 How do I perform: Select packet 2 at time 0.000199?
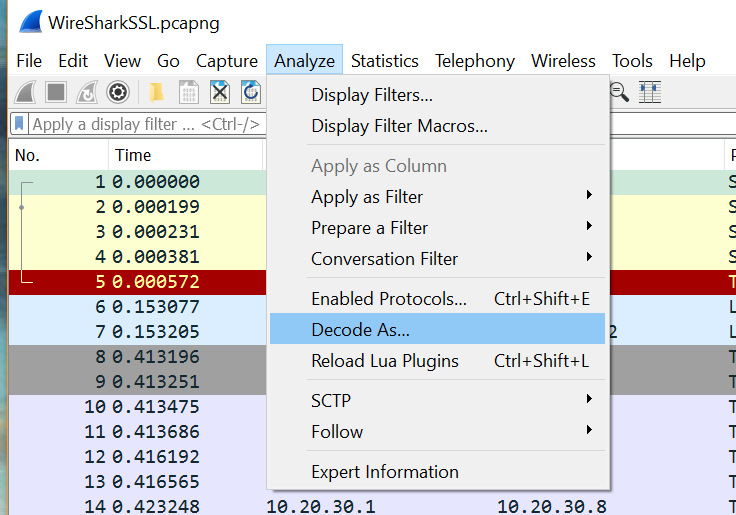(138, 207)
